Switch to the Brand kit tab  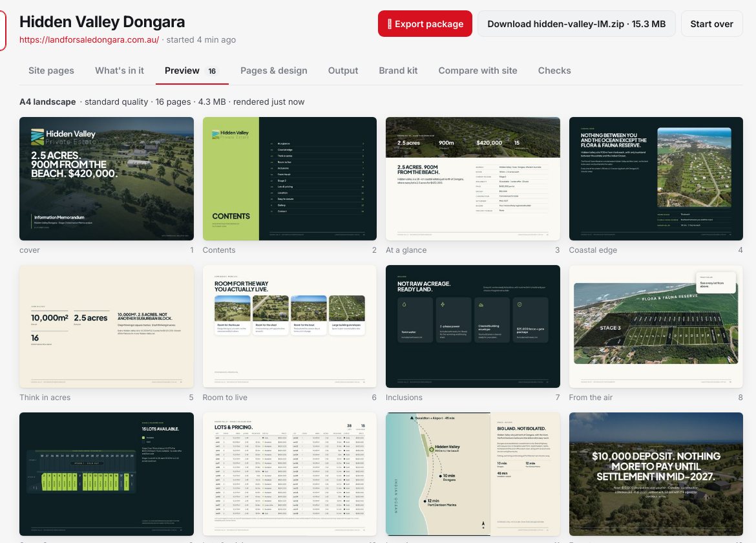(x=398, y=70)
